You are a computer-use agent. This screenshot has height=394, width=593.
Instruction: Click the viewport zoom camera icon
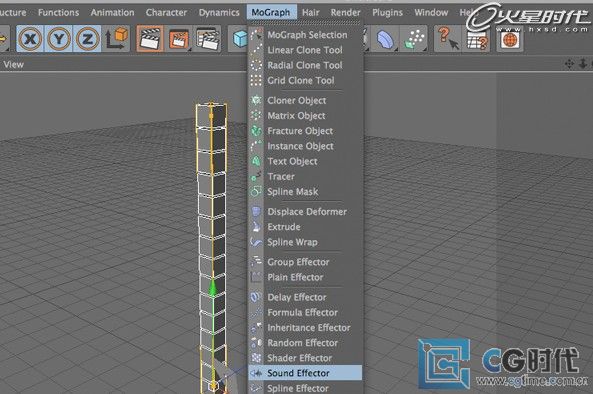coord(583,64)
